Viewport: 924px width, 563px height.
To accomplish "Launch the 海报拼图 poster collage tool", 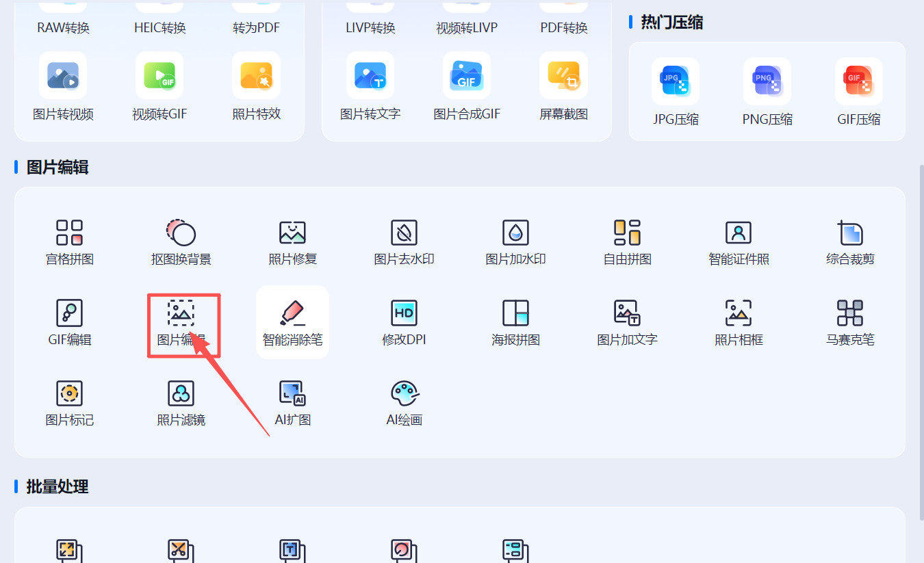I will (515, 322).
